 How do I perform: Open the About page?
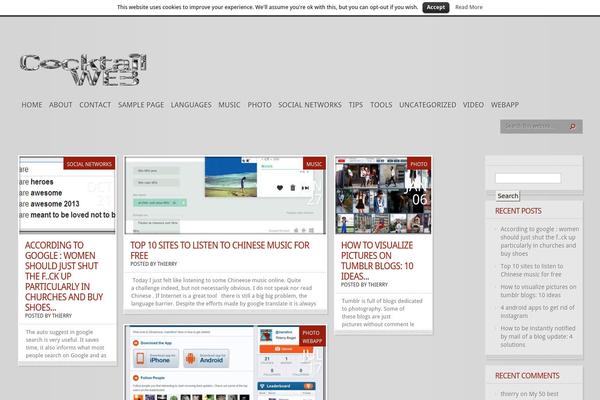60,105
